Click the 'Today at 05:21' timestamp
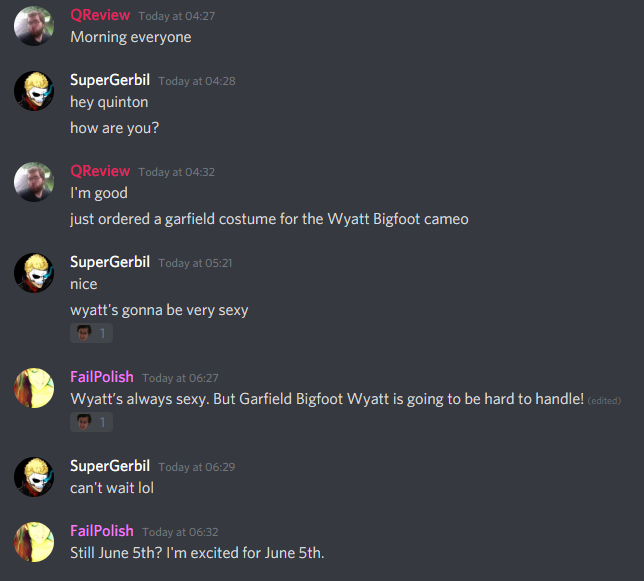Screen dimensions: 644x581 pyautogui.click(x=196, y=263)
